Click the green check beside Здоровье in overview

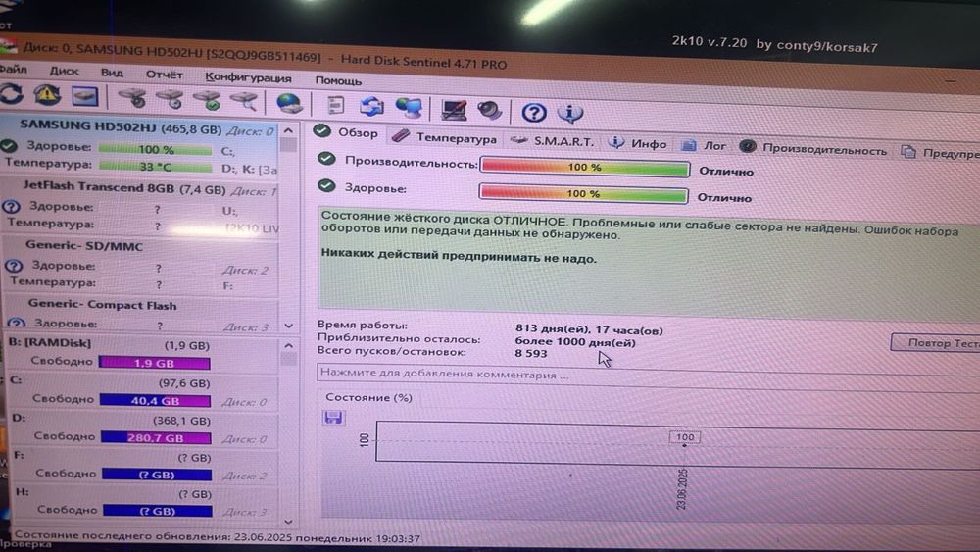click(326, 185)
